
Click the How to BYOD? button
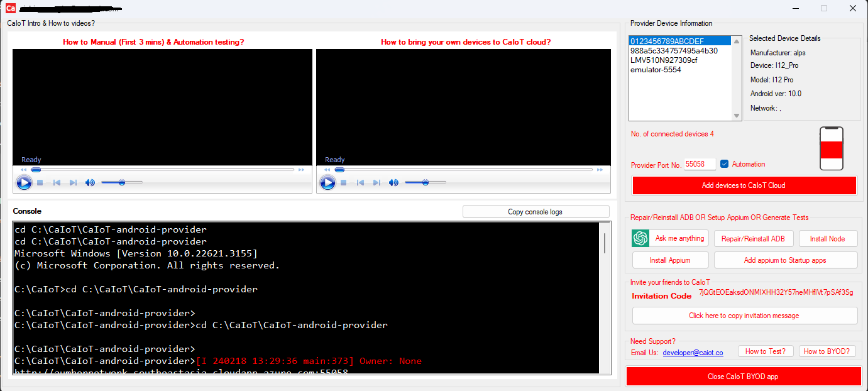[x=827, y=351]
